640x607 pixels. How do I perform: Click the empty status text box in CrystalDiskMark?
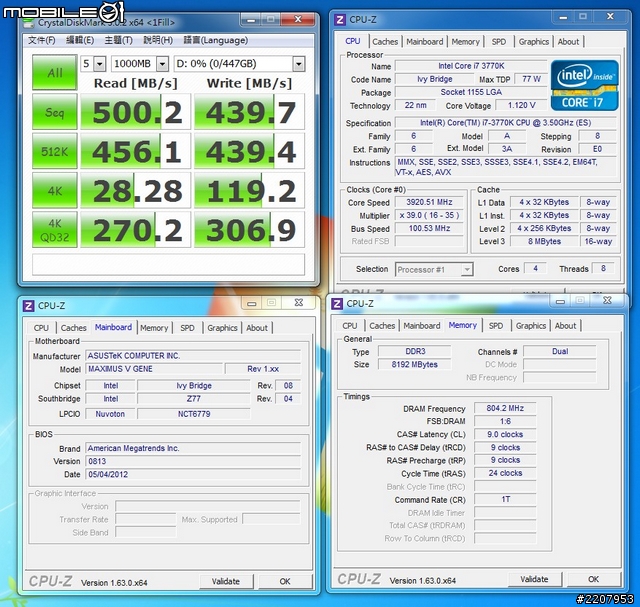pos(168,264)
